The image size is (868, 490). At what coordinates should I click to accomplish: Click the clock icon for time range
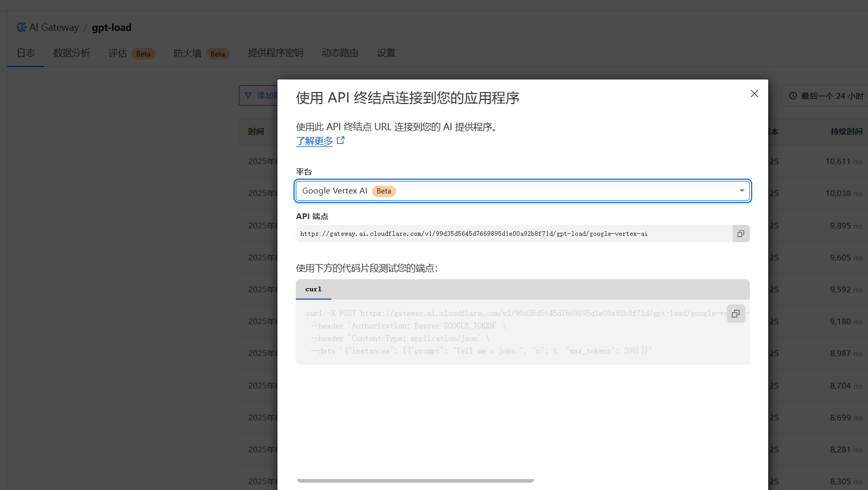click(793, 96)
